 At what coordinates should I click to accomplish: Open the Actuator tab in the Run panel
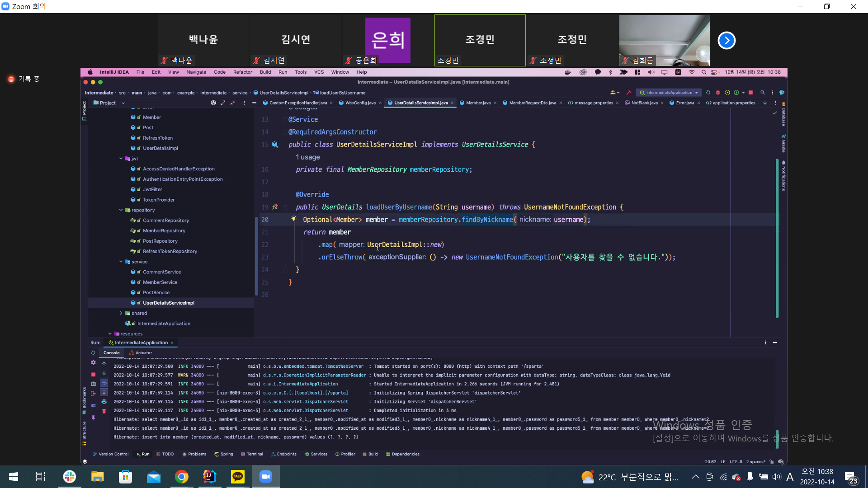(x=141, y=353)
